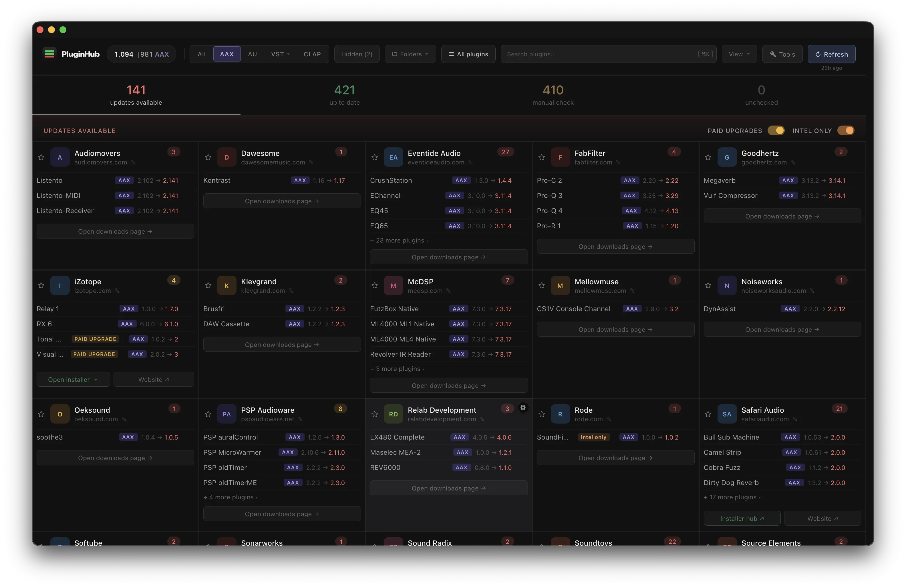The width and height of the screenshot is (906, 588).
Task: Select the AAX format filter
Action: 227,54
